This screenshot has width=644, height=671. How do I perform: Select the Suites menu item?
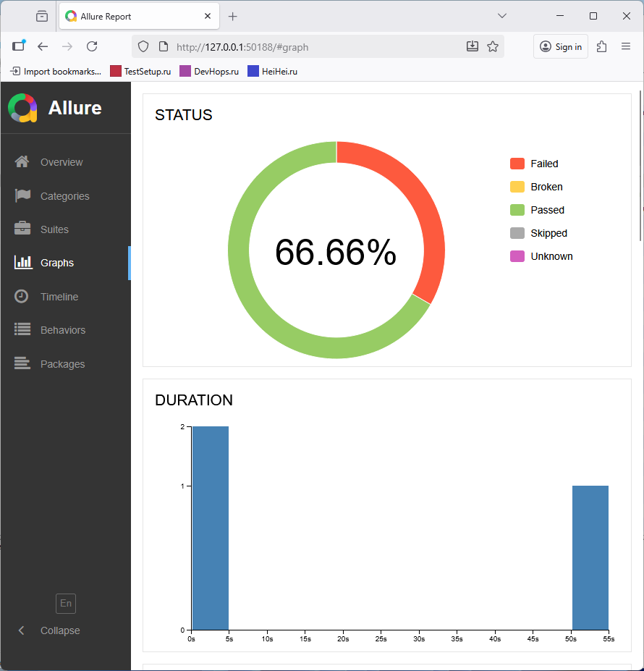[65, 229]
